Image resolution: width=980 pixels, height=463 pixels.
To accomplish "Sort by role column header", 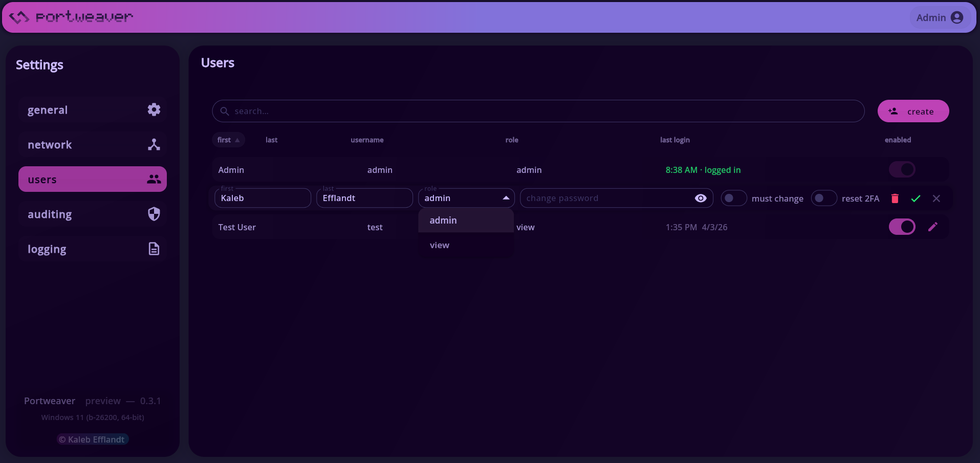I will pos(512,140).
